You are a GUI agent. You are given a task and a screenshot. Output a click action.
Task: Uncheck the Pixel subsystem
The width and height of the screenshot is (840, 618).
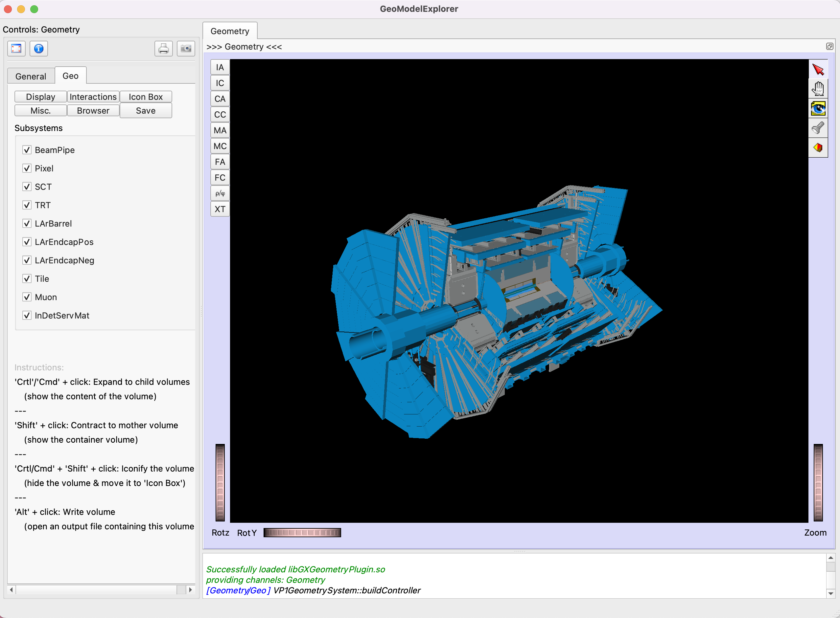[x=27, y=168]
